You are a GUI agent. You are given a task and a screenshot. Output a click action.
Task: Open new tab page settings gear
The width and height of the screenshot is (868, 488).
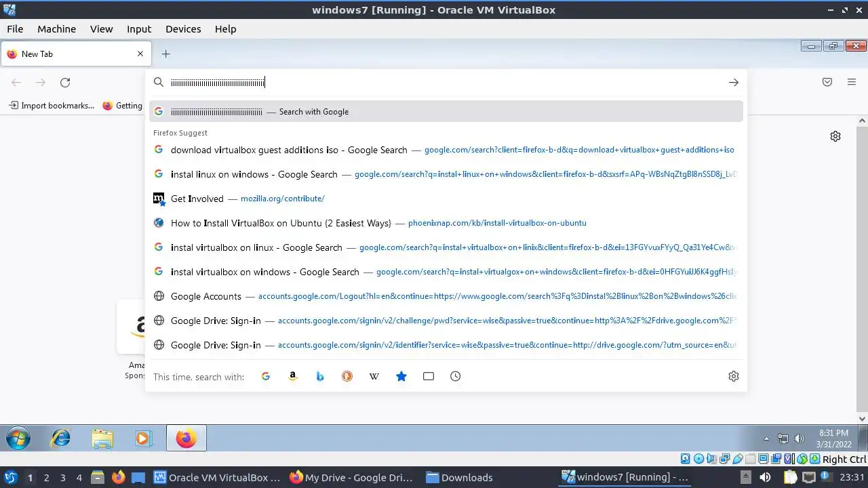pos(835,136)
